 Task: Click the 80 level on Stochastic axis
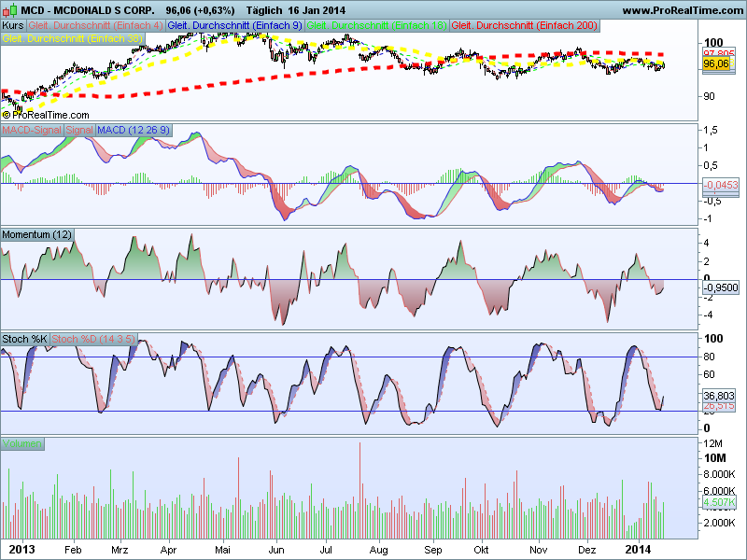[x=710, y=357]
